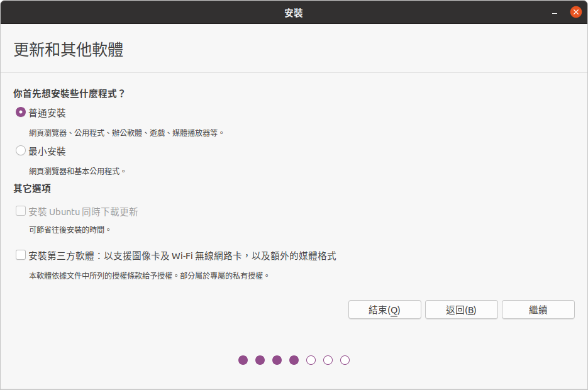Click the 網頁瀏覽器和基本公用程式 description

tap(77, 171)
